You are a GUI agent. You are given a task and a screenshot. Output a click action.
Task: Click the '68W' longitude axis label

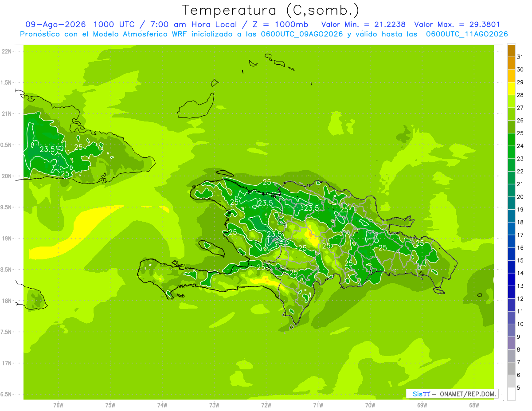point(474,405)
